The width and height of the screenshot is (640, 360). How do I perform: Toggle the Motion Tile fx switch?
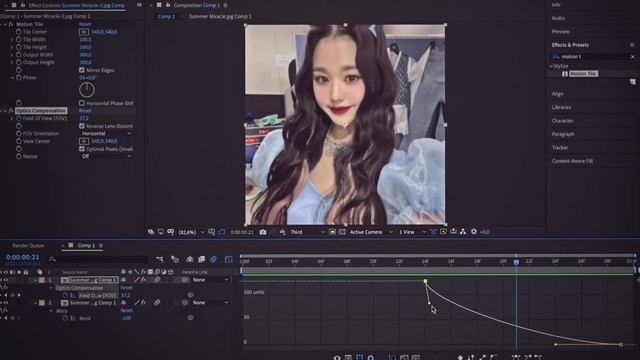[11, 24]
